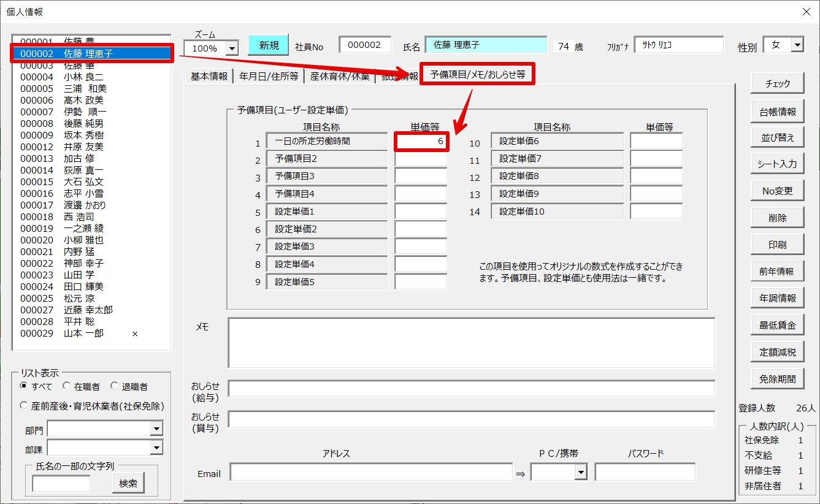This screenshot has height=504, width=820.
Task: Switch to the 基本情報 tab
Action: [x=209, y=76]
